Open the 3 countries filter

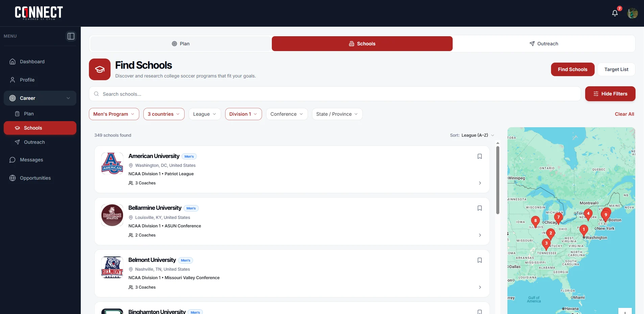click(164, 114)
